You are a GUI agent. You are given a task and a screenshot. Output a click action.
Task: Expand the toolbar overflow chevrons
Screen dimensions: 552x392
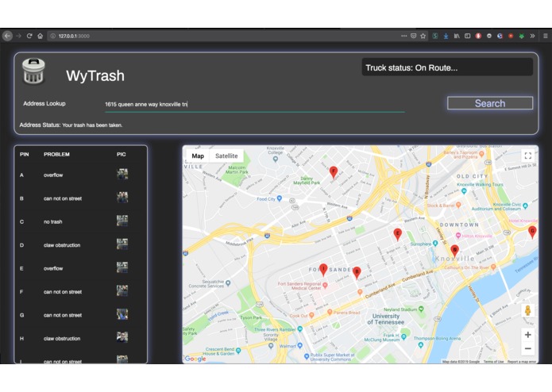(x=532, y=36)
